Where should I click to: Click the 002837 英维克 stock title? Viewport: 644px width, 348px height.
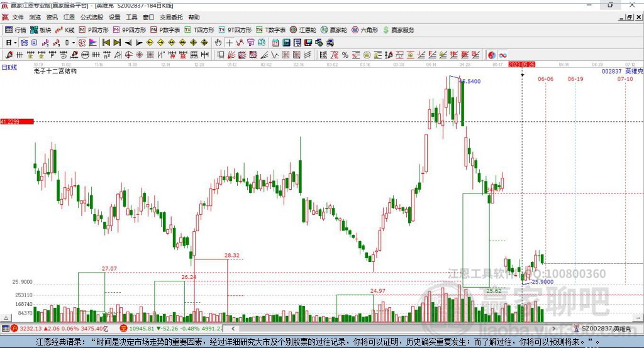(x=622, y=72)
